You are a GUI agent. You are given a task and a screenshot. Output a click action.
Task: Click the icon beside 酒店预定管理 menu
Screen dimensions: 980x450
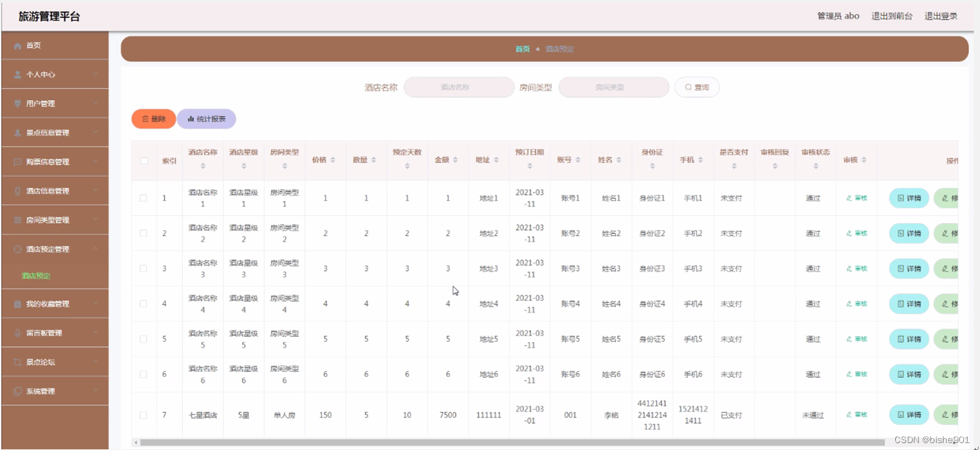click(x=18, y=249)
